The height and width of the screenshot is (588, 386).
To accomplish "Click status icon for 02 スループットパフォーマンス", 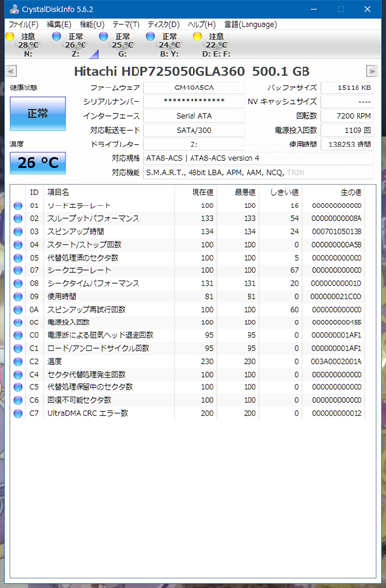I will tap(18, 218).
